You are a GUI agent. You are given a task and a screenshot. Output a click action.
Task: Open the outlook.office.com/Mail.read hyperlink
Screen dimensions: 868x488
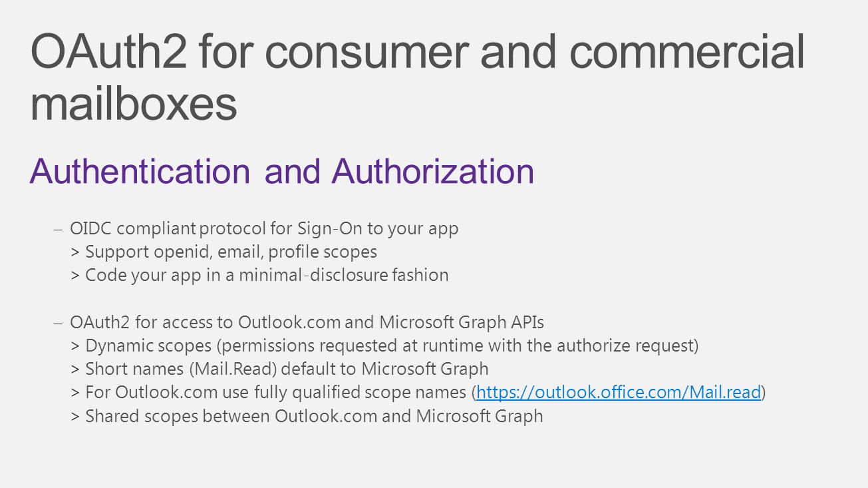point(619,393)
